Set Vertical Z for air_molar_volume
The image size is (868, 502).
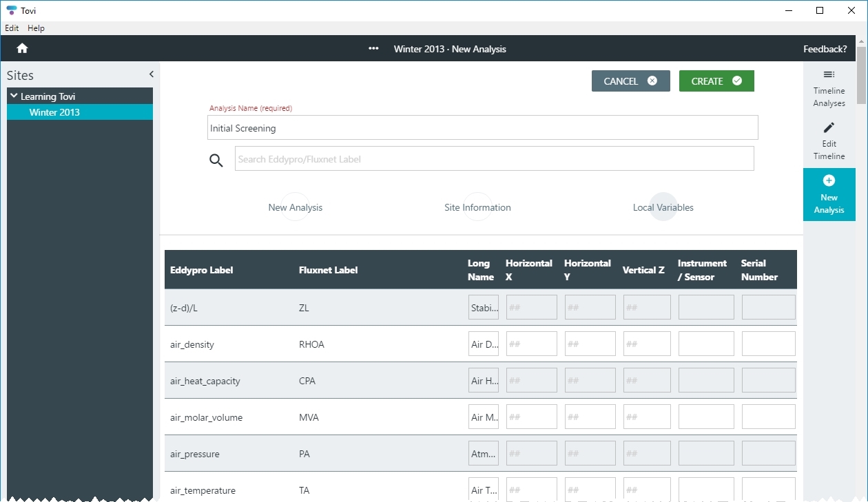(647, 417)
